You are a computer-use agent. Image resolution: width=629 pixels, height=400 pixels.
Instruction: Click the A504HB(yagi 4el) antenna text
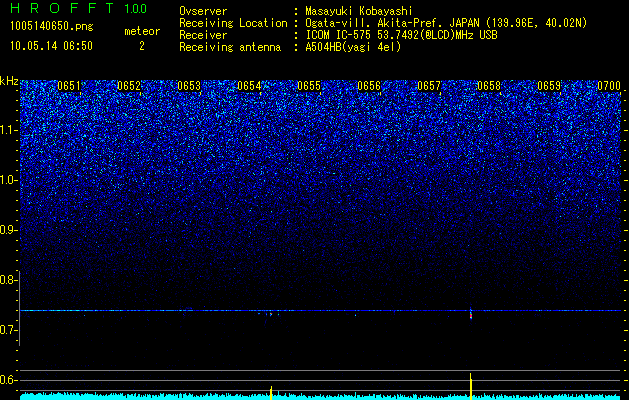tap(353, 47)
